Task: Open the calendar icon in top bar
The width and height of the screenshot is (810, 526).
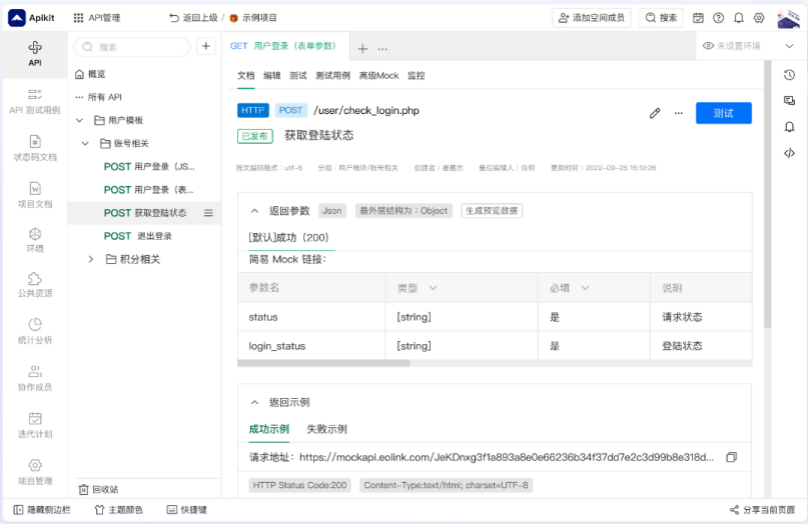Action: 698,18
